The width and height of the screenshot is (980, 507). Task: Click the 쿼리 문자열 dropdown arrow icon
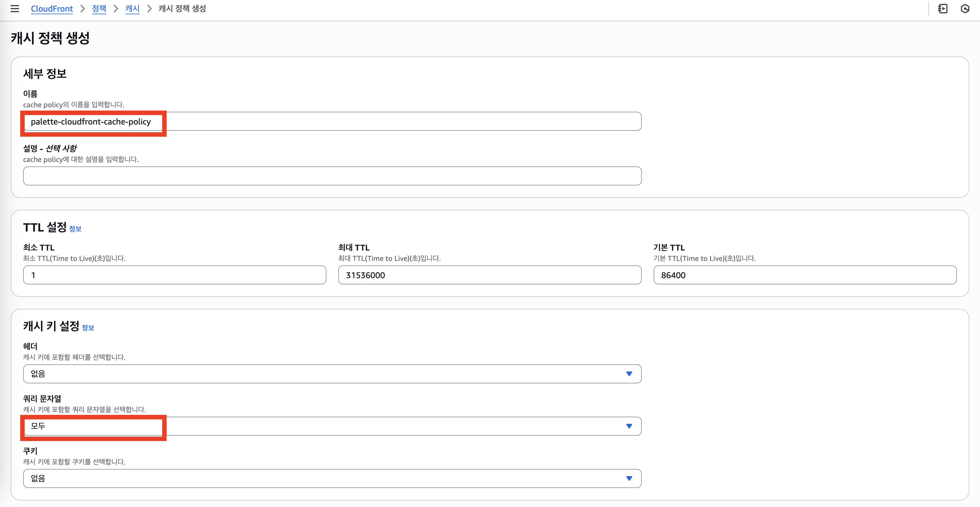pos(629,426)
